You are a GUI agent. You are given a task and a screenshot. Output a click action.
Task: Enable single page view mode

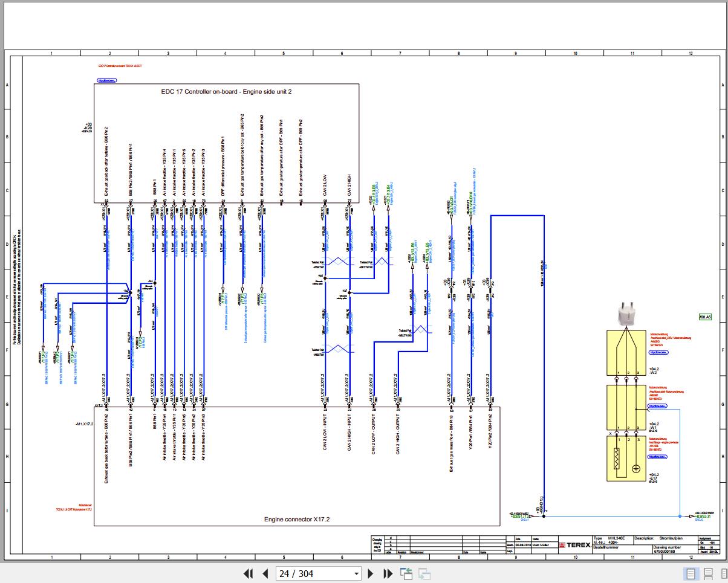(691, 573)
